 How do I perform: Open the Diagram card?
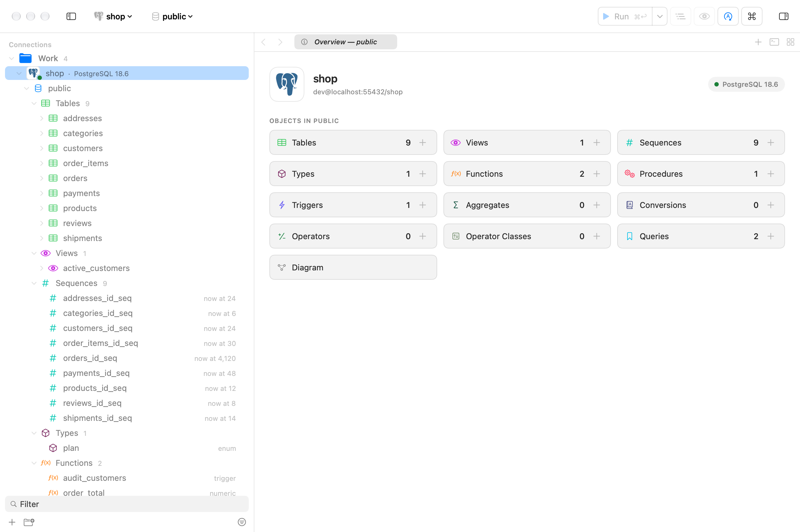[353, 267]
